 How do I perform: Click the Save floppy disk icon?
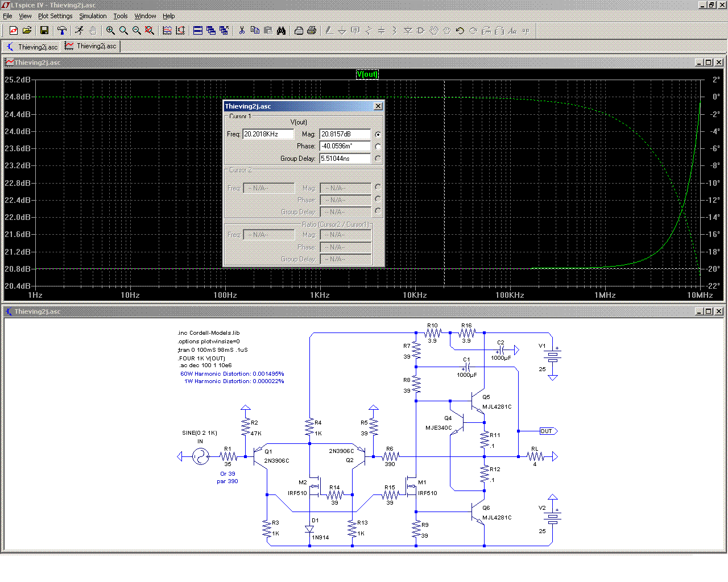[44, 31]
